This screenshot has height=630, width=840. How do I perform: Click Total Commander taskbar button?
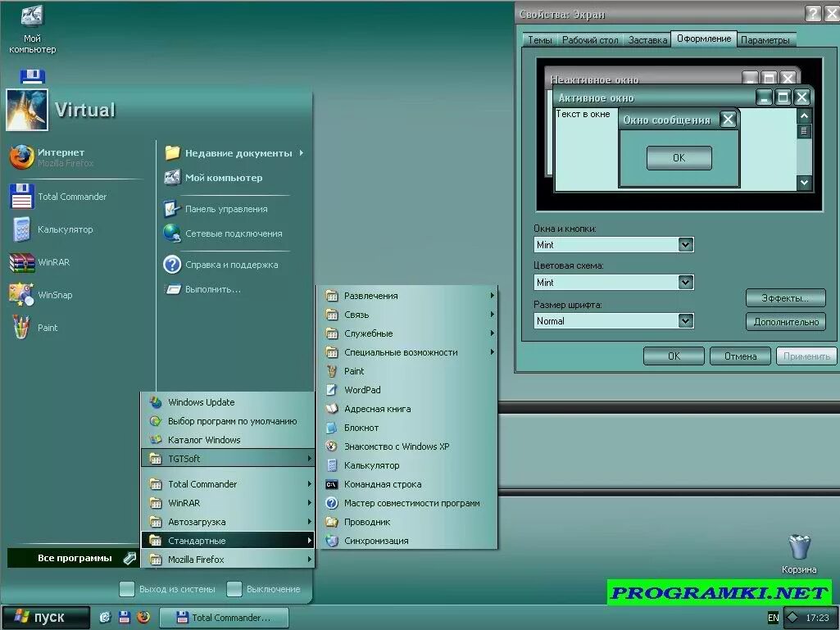[x=224, y=618]
